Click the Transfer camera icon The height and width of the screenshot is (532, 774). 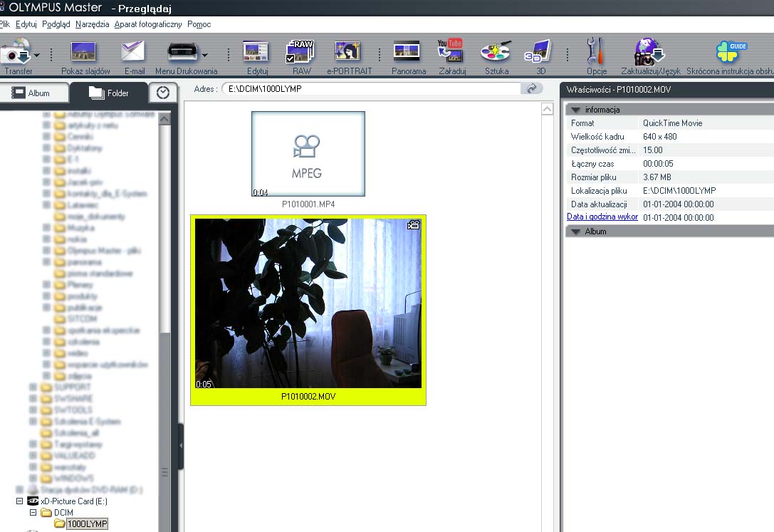click(14, 54)
